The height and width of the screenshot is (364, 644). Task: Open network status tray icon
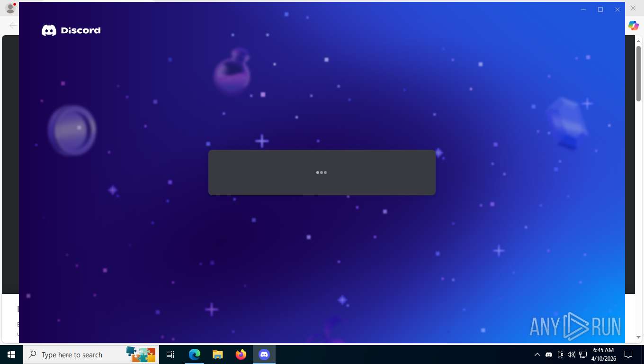(583, 355)
